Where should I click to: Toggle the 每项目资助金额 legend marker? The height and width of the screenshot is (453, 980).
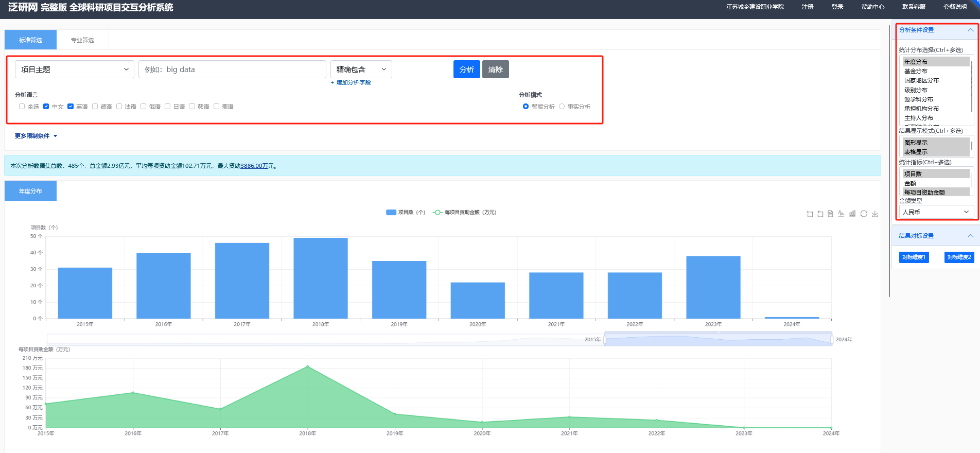click(x=437, y=212)
